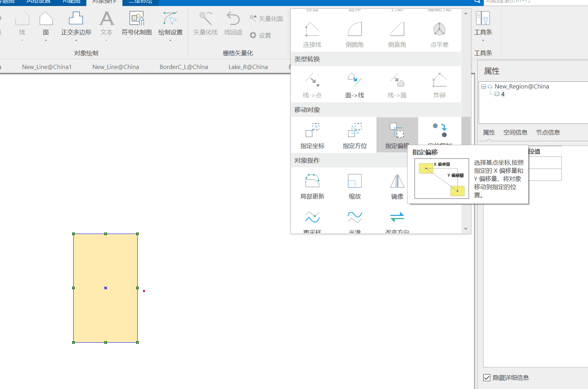Switch to the BorderC_L@China map tab
Screen dimensions: 588x389
point(184,67)
